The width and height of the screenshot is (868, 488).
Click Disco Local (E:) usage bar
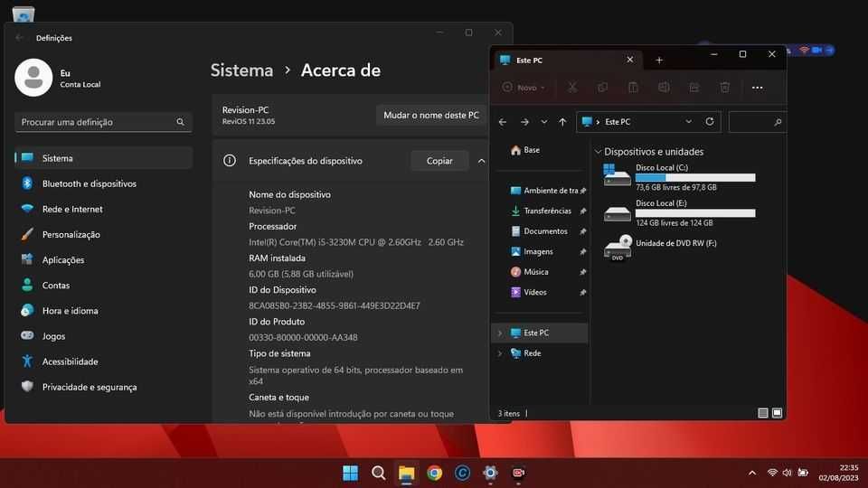tap(695, 213)
